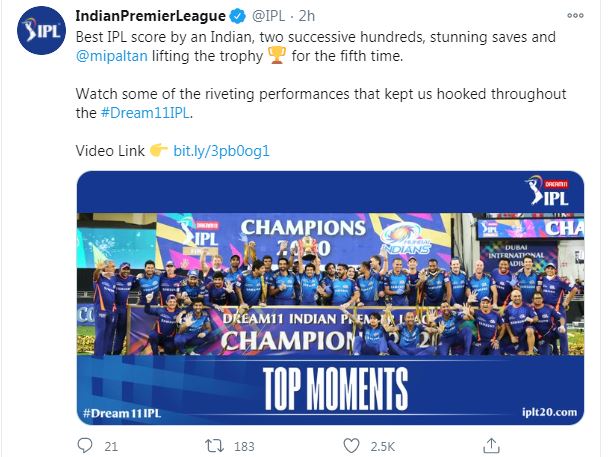
Task: Click the IndianPremierLeague account name
Action: [150, 16]
